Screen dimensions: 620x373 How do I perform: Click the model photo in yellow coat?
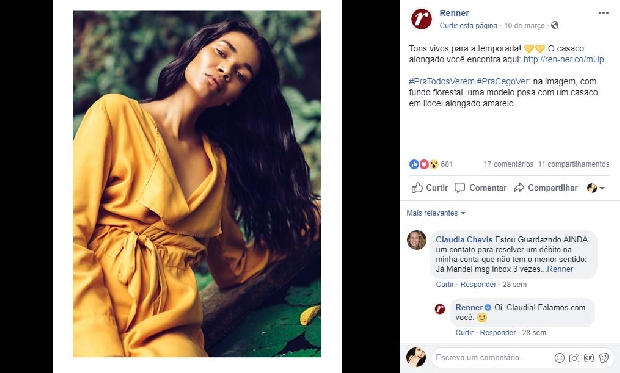(197, 184)
